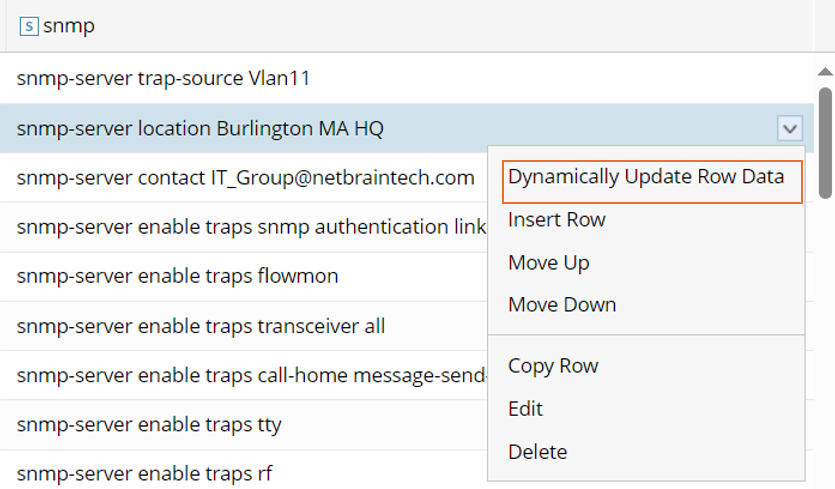
Task: Delete the row via context menu
Action: (x=538, y=452)
